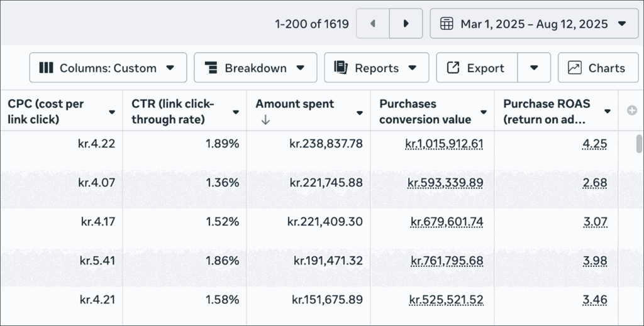Viewport: 644px width, 326px height.
Task: Click the Export button
Action: [477, 68]
